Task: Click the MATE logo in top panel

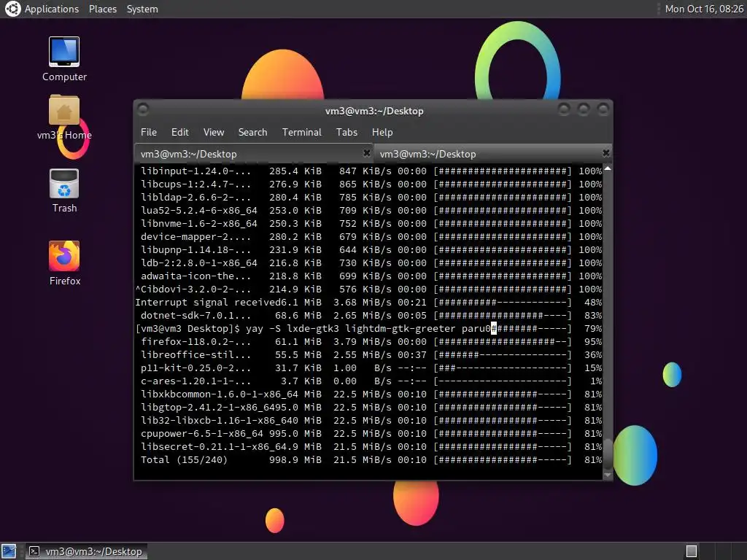Action: [12, 9]
